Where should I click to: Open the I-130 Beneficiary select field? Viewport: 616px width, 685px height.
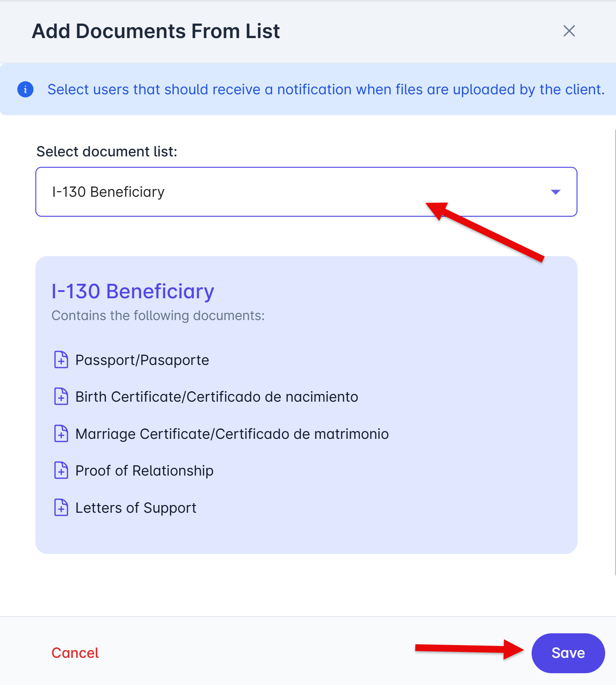[272, 192]
